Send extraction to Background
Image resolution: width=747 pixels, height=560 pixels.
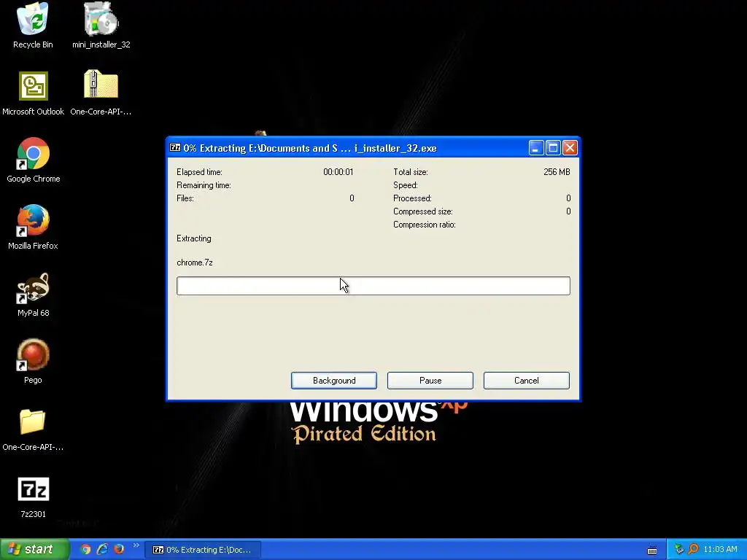(334, 381)
